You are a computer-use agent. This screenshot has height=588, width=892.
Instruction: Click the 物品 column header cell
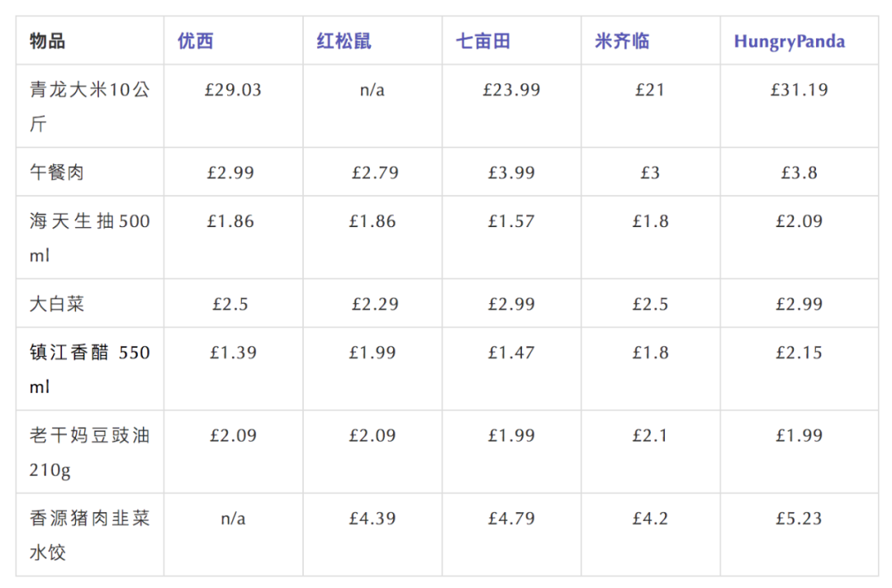click(47, 41)
